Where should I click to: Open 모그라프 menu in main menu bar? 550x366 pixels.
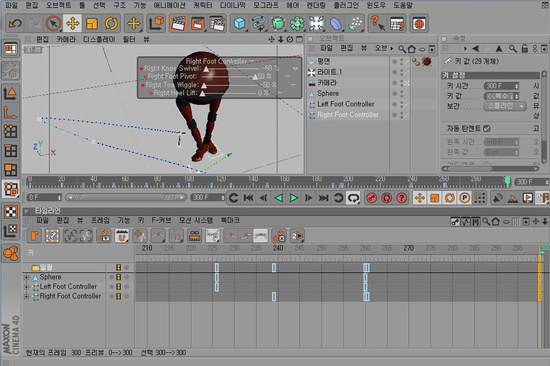266,5
